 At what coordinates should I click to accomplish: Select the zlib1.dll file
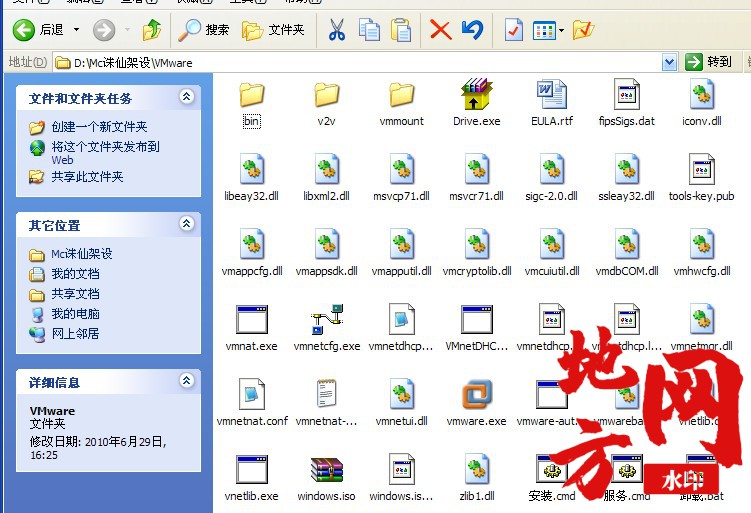[477, 478]
